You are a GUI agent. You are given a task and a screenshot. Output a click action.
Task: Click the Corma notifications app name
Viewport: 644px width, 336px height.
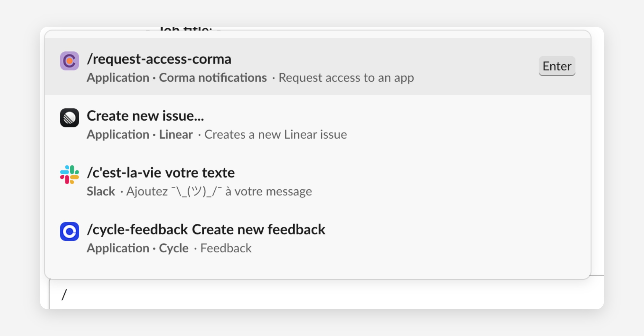[213, 78]
